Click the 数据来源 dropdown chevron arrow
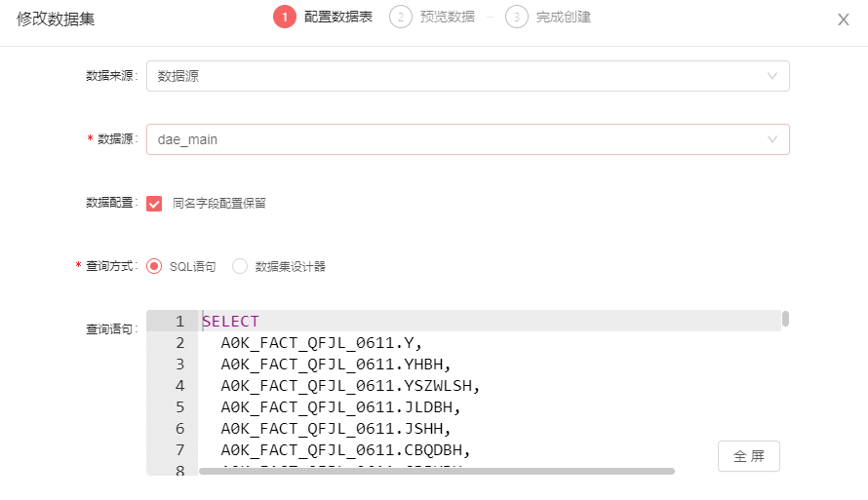 tap(772, 76)
